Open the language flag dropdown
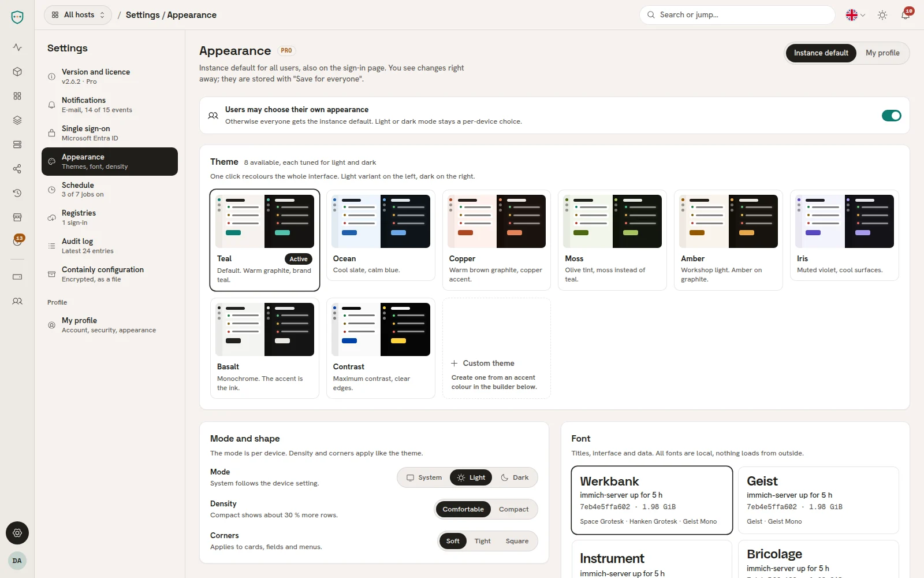 855,15
